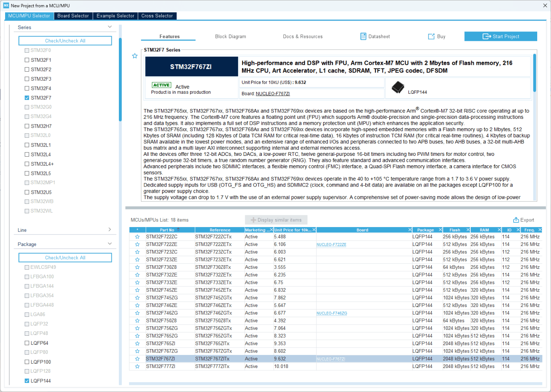551x392 pixels.
Task: Click the star icon for STM32F730Z8 row
Action: pyautogui.click(x=137, y=267)
